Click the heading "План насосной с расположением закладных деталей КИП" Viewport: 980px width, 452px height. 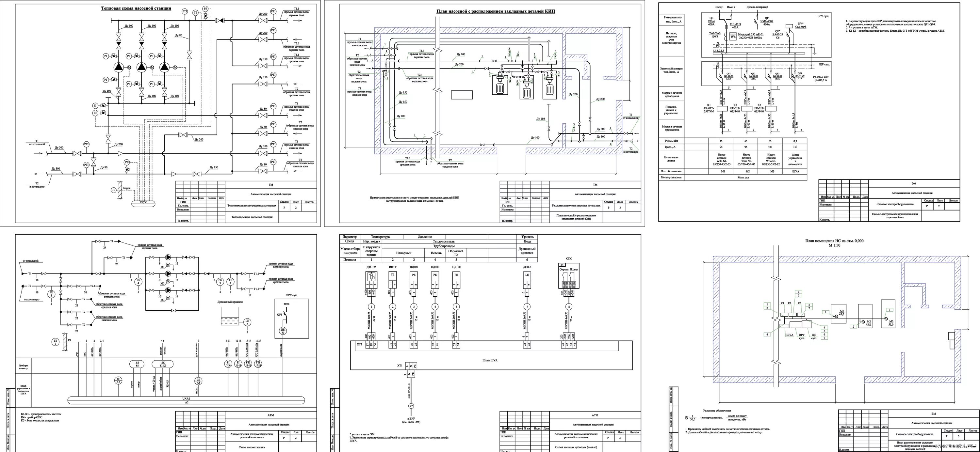tap(495, 11)
